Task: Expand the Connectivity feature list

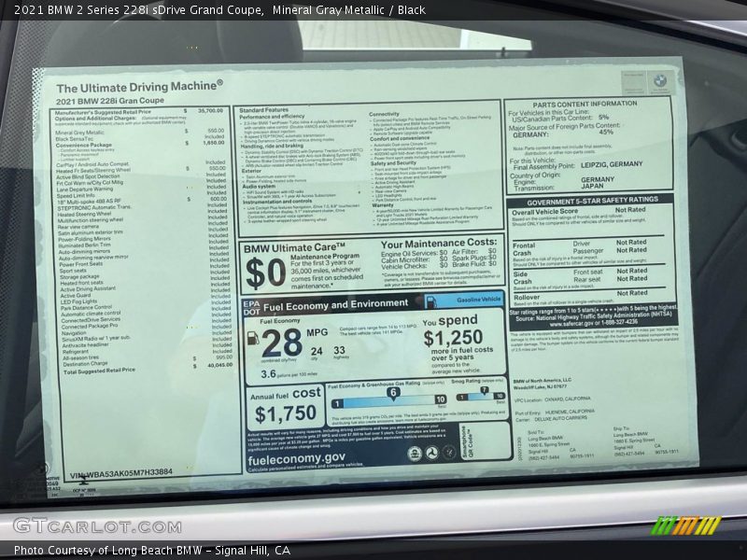Action: pos(385,112)
